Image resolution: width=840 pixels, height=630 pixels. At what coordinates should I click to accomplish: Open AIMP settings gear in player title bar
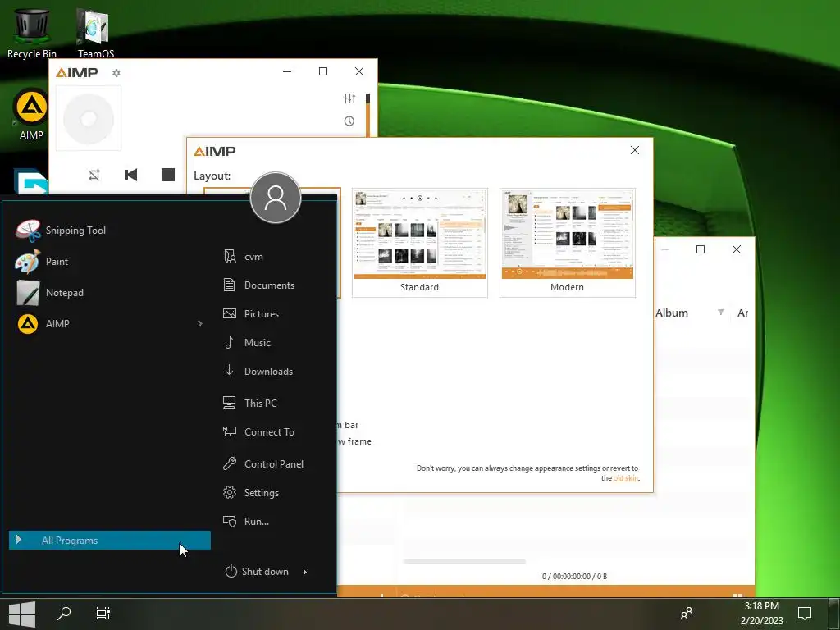tap(116, 72)
